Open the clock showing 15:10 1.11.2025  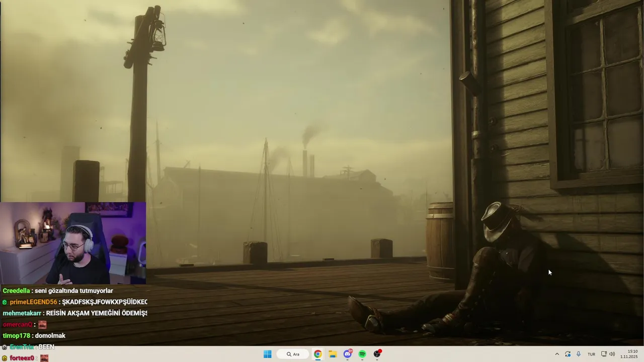629,354
